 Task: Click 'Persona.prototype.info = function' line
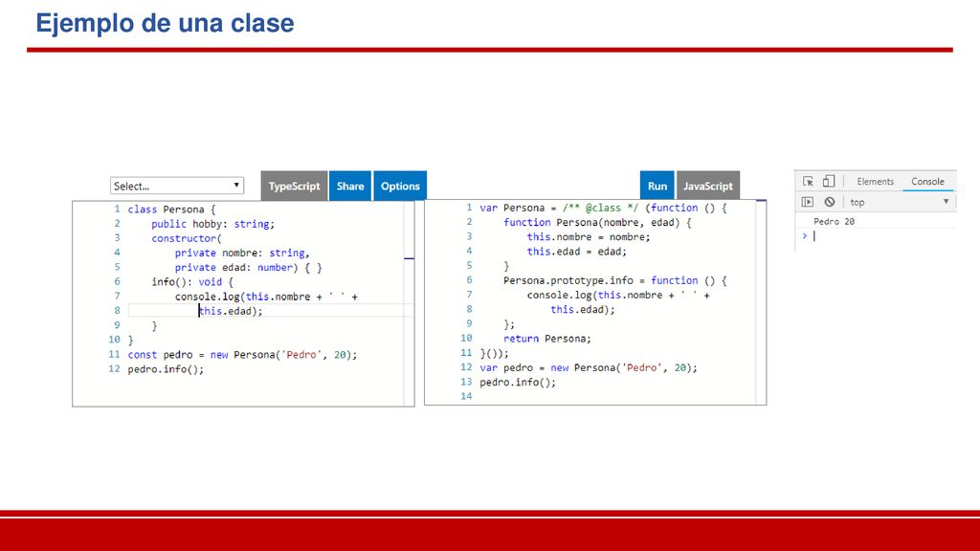[x=615, y=280]
